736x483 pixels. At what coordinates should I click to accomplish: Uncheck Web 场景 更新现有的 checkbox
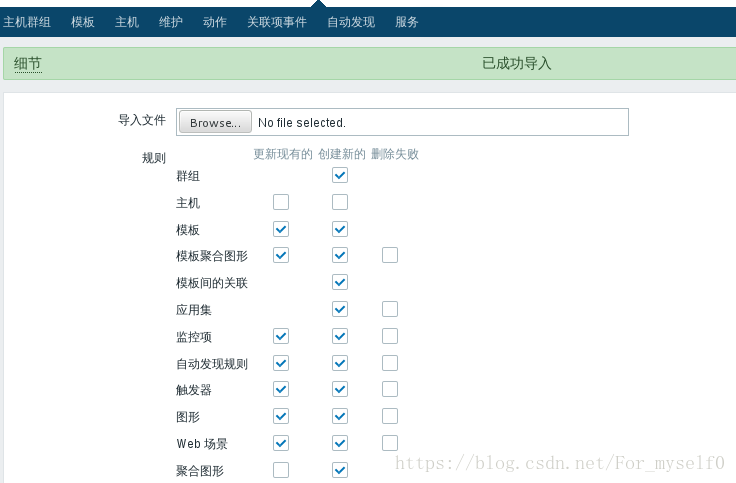tap(281, 443)
